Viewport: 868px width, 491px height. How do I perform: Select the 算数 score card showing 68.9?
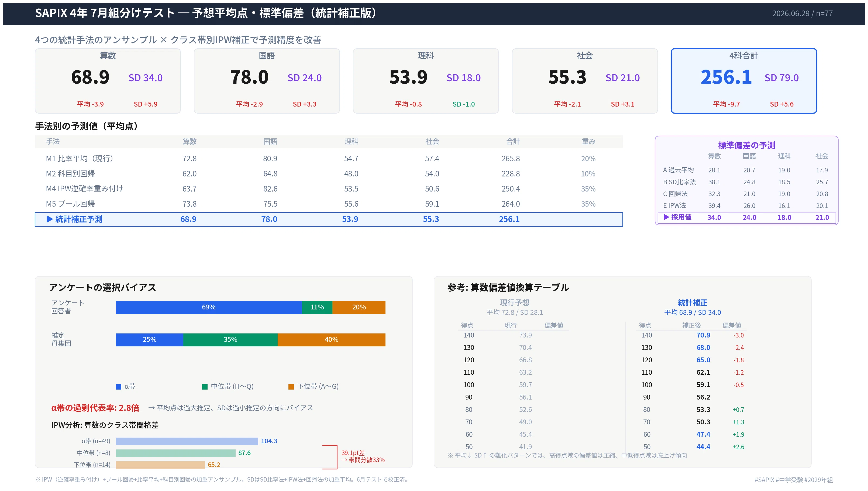[x=108, y=81]
